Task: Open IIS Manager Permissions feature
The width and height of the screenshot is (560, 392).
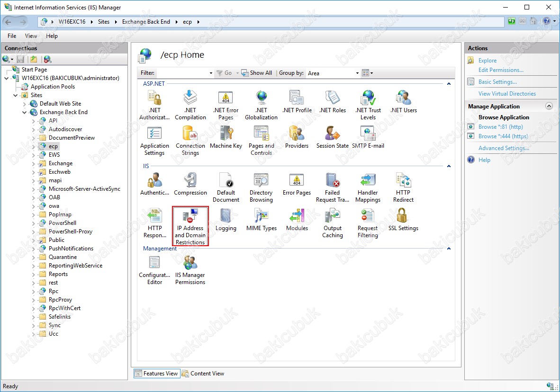Action: click(x=190, y=270)
